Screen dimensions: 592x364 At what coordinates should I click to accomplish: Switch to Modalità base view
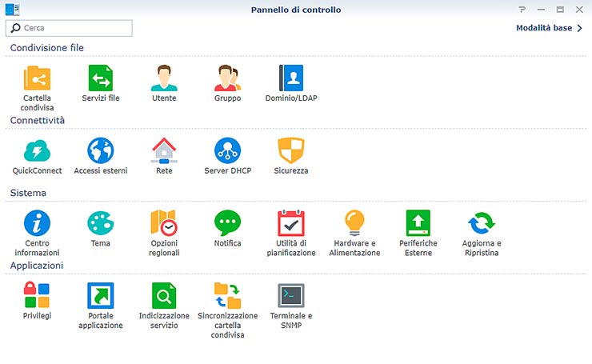point(549,28)
